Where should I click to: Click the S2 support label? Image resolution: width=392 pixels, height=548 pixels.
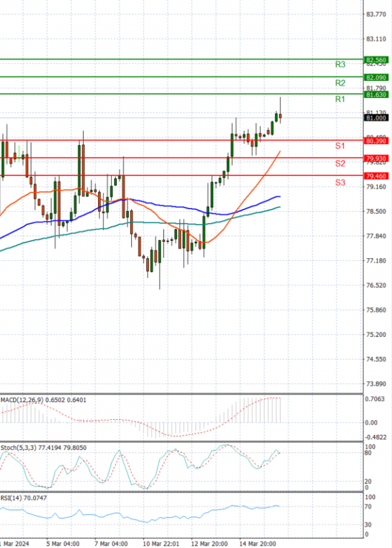340,163
